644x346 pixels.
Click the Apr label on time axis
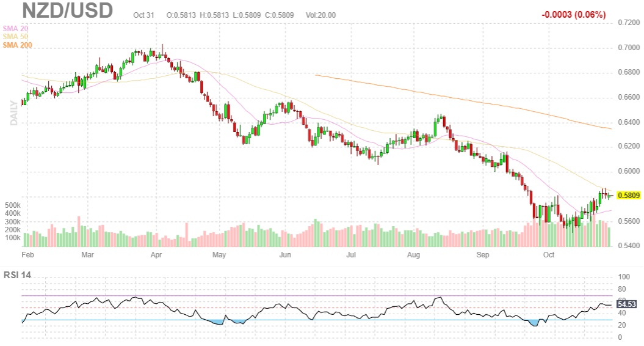(156, 255)
